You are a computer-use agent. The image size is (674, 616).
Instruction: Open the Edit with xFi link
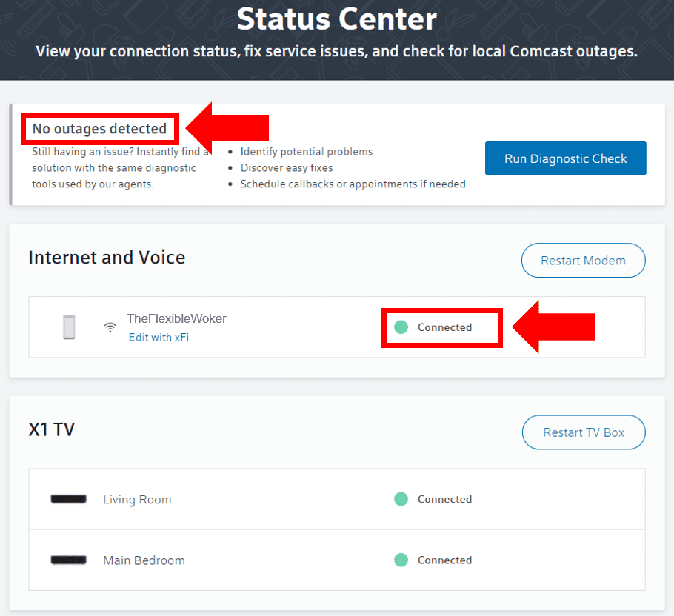159,337
